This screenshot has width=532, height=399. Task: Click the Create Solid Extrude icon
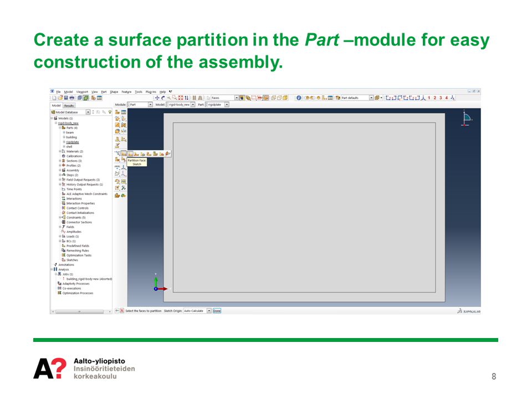coord(117,119)
